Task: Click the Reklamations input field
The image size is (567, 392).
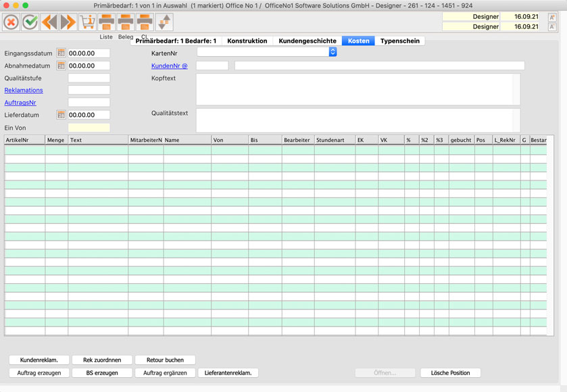Action: [x=89, y=90]
